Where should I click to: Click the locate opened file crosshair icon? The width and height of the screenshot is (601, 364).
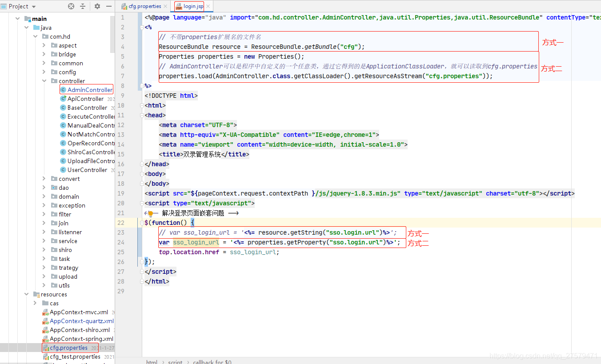tap(71, 6)
